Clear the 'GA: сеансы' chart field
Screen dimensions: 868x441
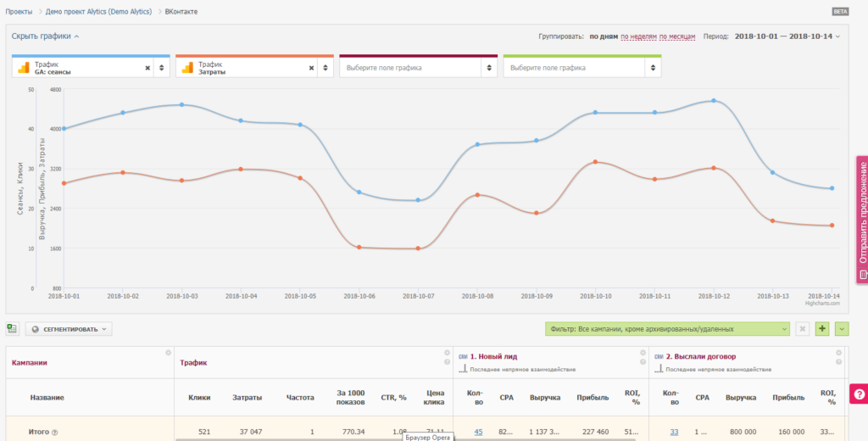[x=147, y=68]
